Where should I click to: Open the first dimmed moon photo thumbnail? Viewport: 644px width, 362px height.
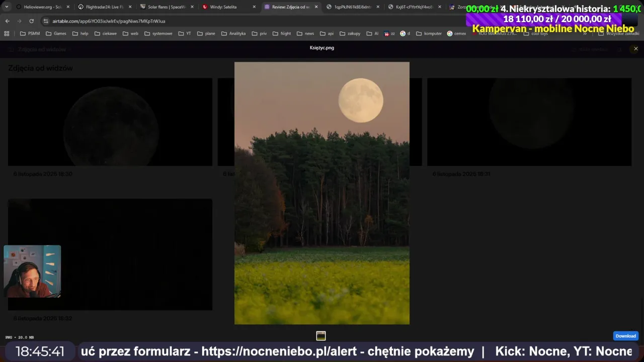coord(110,122)
